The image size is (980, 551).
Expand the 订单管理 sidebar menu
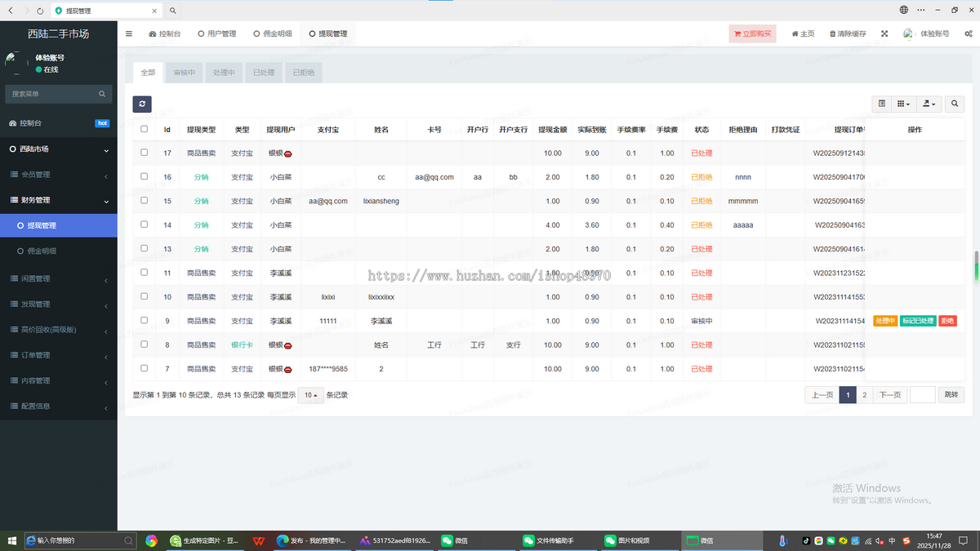pos(59,355)
